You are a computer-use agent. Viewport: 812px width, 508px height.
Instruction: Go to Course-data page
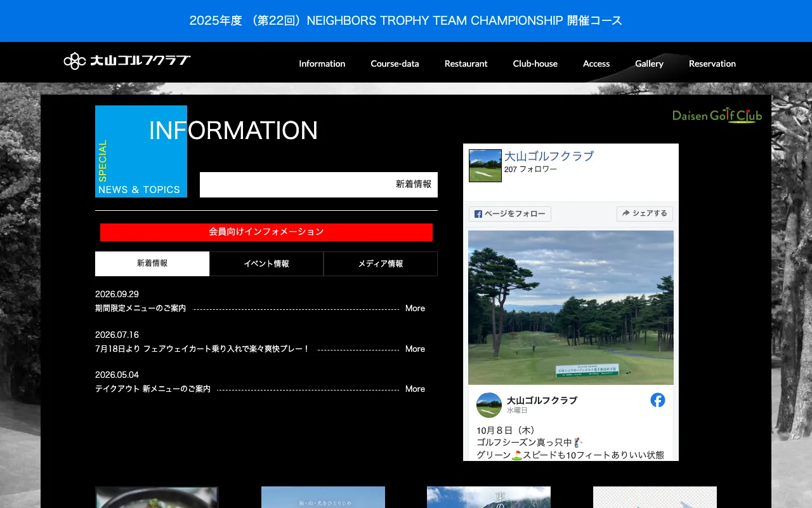pyautogui.click(x=395, y=63)
